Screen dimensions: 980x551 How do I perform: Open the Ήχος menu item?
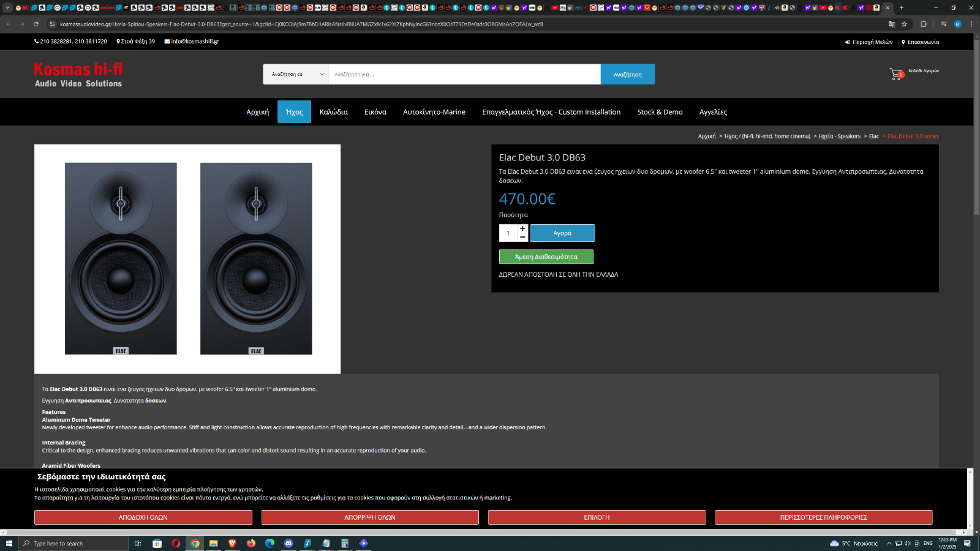coord(294,112)
